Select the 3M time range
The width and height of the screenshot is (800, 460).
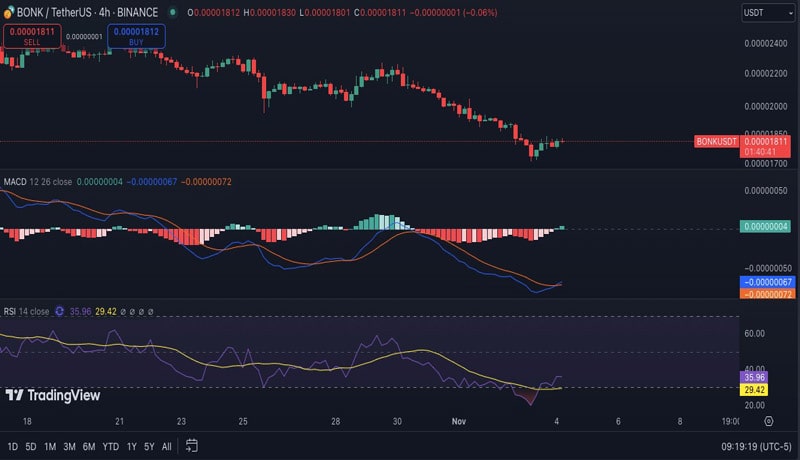(x=69, y=446)
